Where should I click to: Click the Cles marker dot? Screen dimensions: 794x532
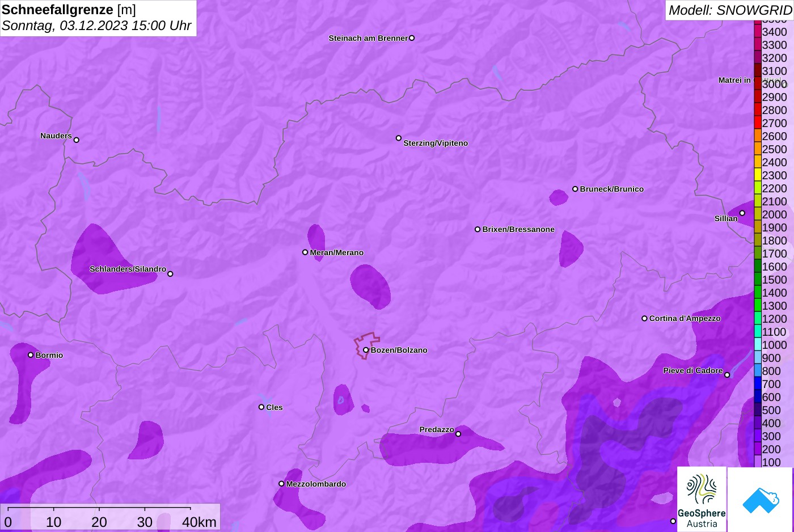(261, 407)
